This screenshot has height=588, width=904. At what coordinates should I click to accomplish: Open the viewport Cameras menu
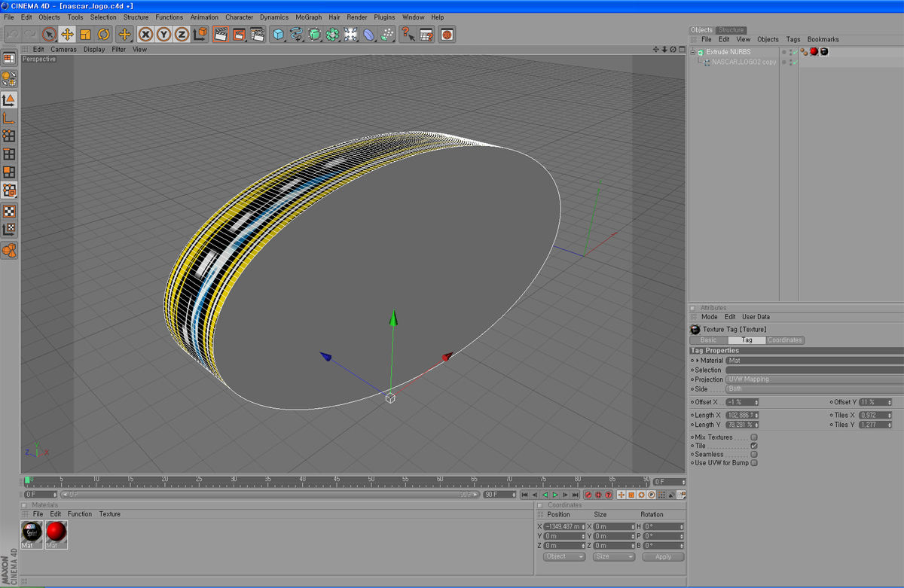64,50
